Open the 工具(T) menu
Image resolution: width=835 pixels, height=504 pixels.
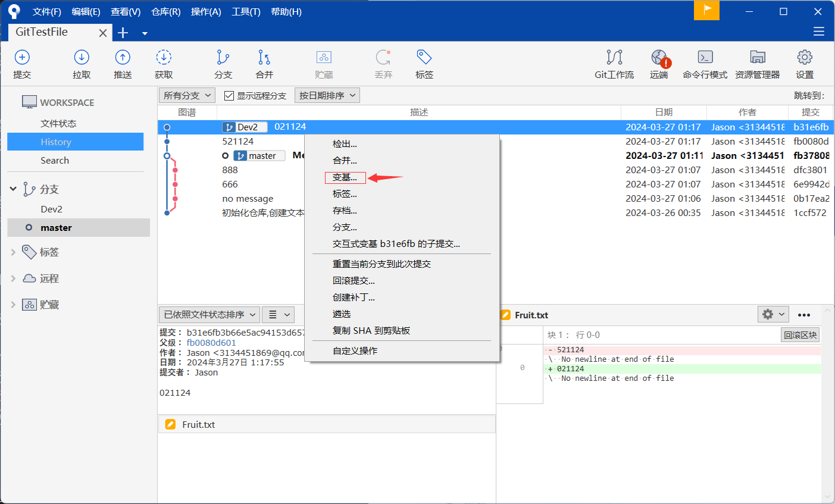coord(246,11)
